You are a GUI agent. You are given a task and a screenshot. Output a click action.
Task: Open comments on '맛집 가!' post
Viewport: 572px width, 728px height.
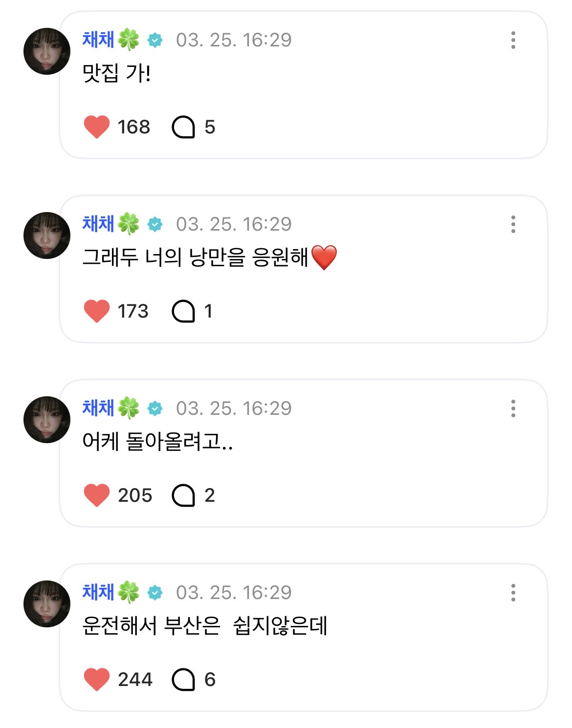coord(183,127)
